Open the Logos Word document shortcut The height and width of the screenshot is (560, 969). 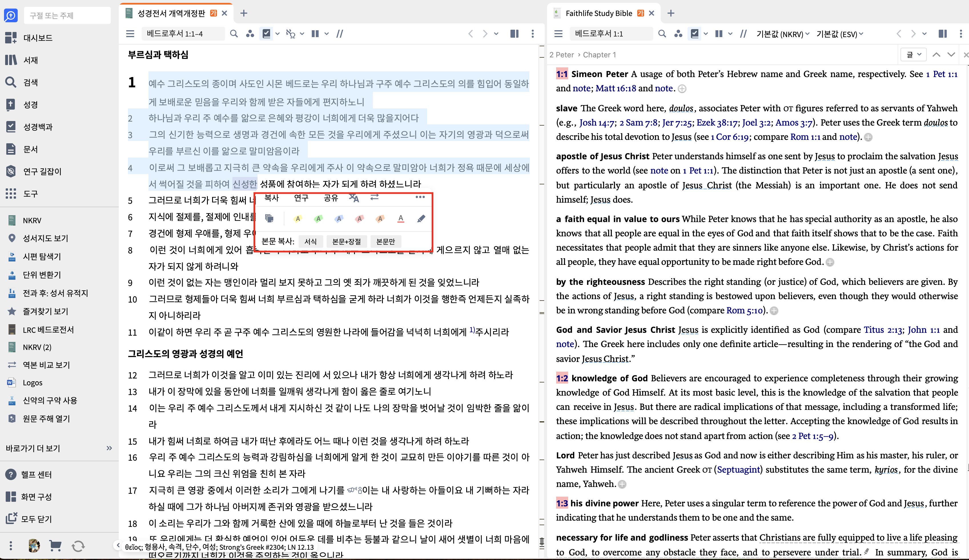[x=25, y=383]
